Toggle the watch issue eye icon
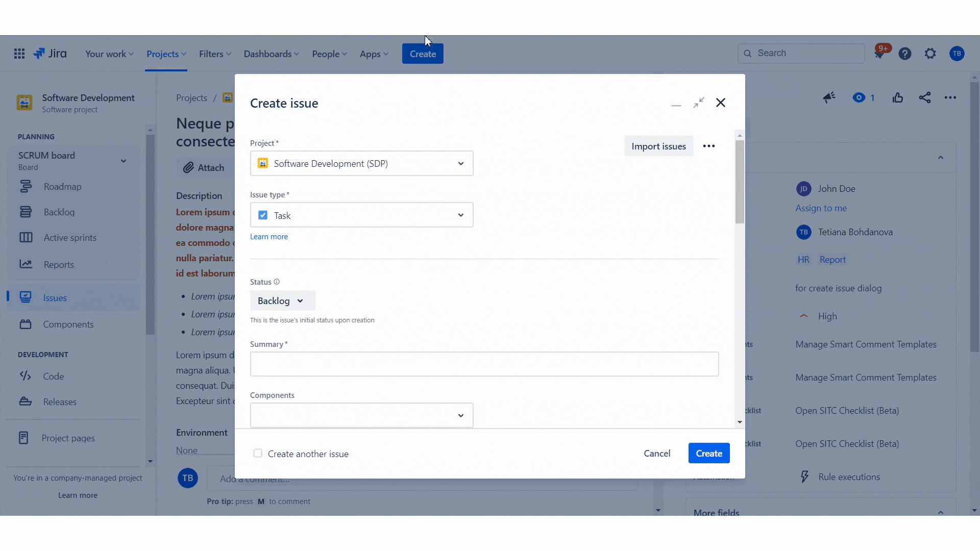Viewport: 980px width, 551px height. (x=859, y=97)
